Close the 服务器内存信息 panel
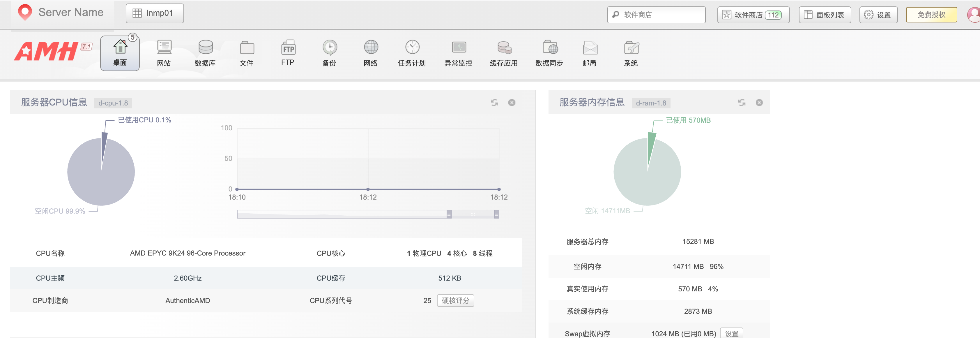 tap(759, 102)
